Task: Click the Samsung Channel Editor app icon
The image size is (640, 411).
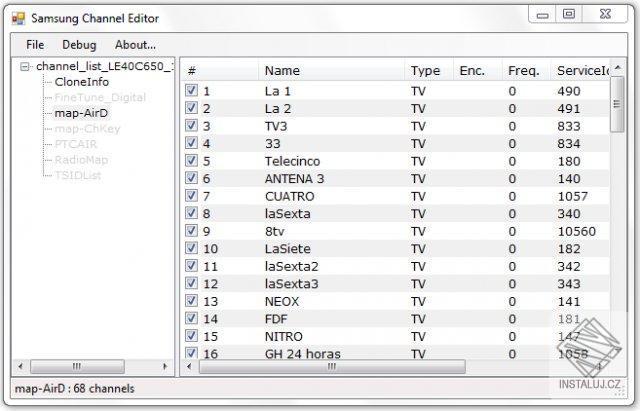Action: (18, 18)
